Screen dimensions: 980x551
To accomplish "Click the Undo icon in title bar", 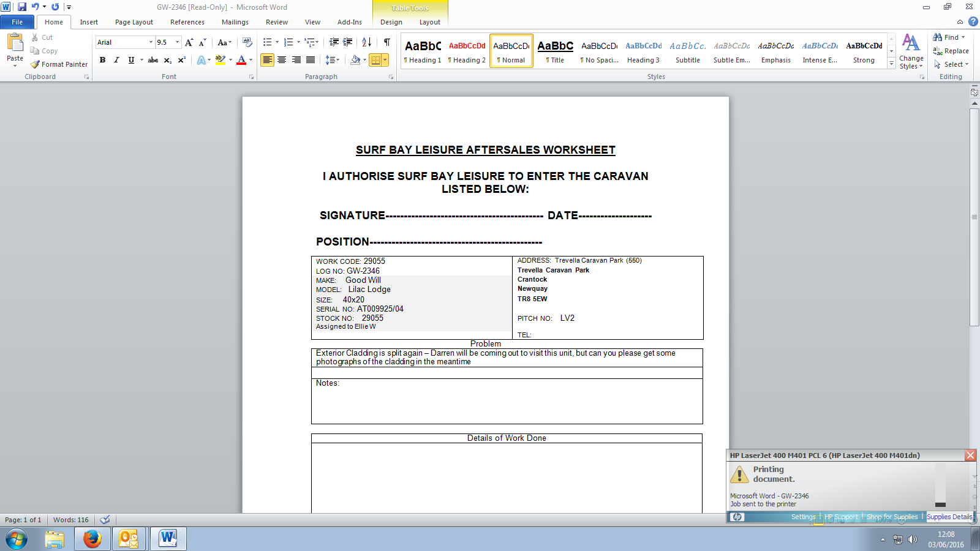I will pyautogui.click(x=35, y=7).
